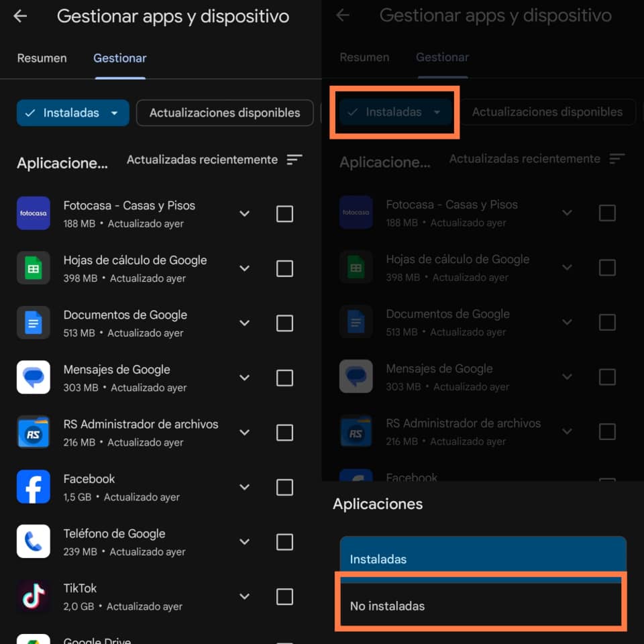
Task: Check the Fotocasa checkbox in left list
Action: pos(284,213)
